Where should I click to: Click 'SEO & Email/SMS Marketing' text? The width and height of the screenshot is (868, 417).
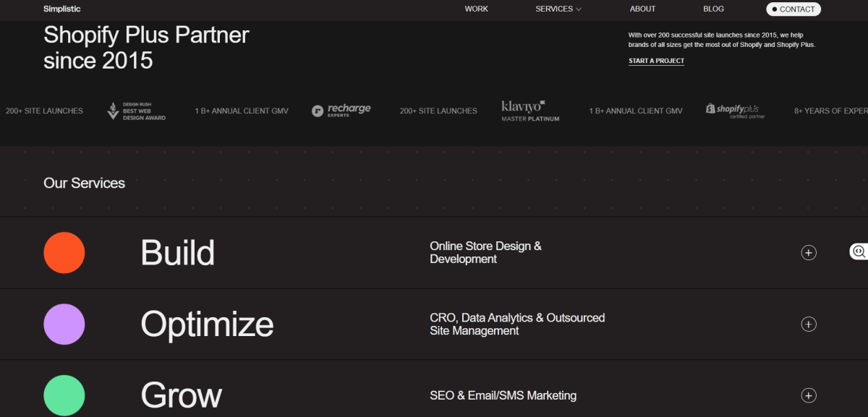pyautogui.click(x=503, y=395)
